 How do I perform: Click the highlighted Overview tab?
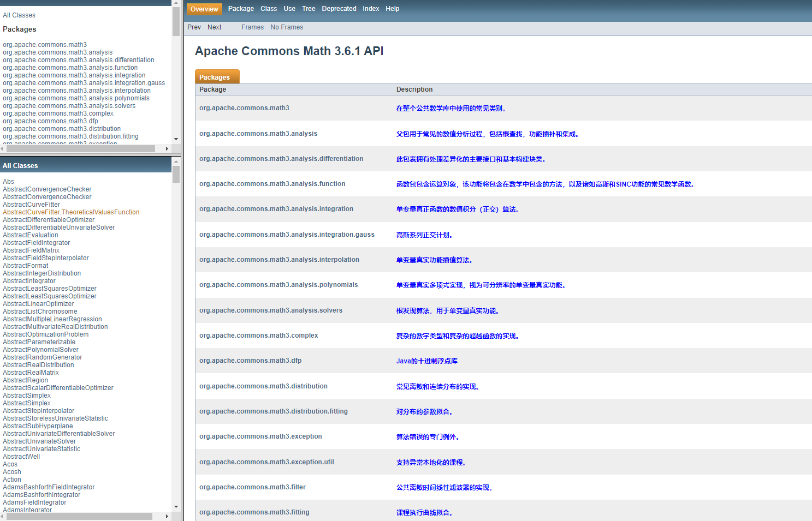click(x=204, y=9)
